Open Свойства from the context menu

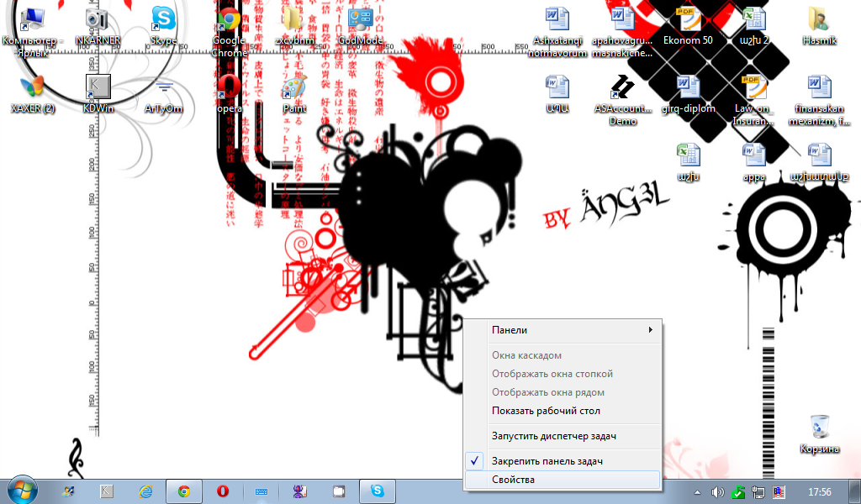point(563,480)
